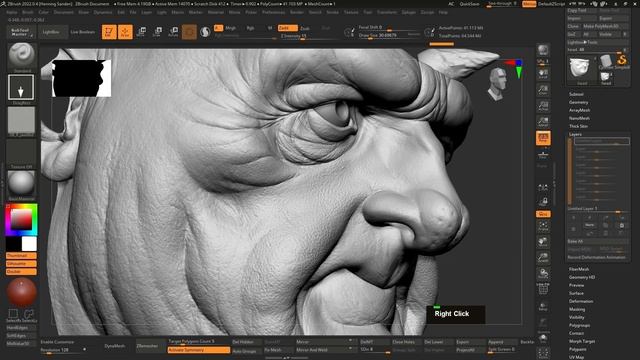
Task: Expand the Masking section
Action: point(577,309)
